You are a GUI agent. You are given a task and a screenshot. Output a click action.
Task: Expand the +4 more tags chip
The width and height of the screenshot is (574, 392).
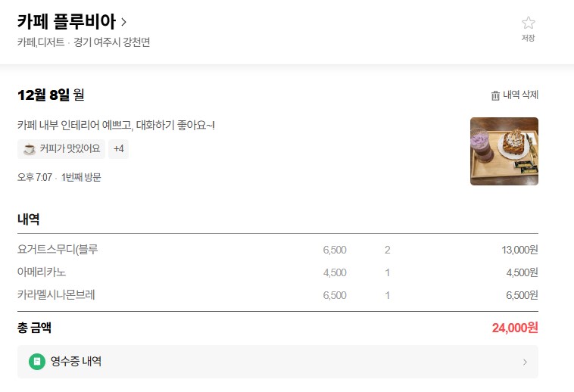[x=118, y=149]
